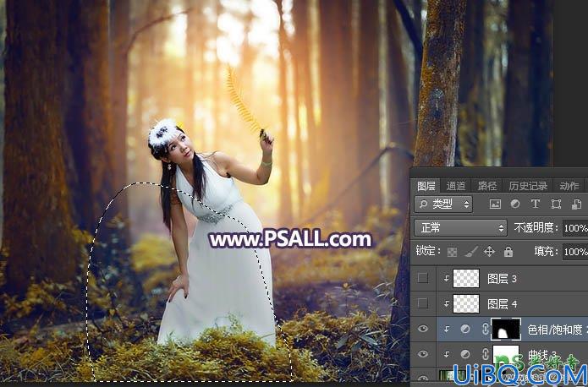
Task: Click the 色相/饱和度 adjustment icon
Action: [x=465, y=329]
